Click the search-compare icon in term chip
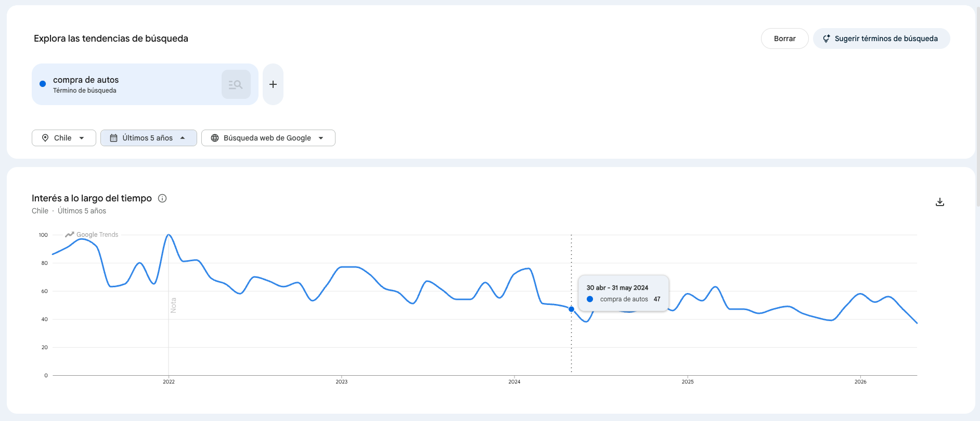The image size is (980, 421). [x=236, y=84]
